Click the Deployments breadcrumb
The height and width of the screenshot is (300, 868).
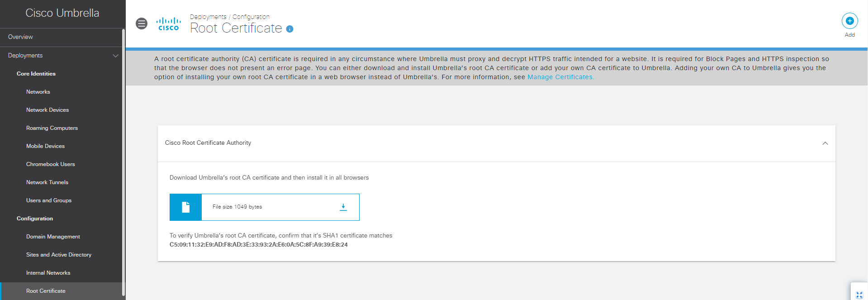click(208, 17)
